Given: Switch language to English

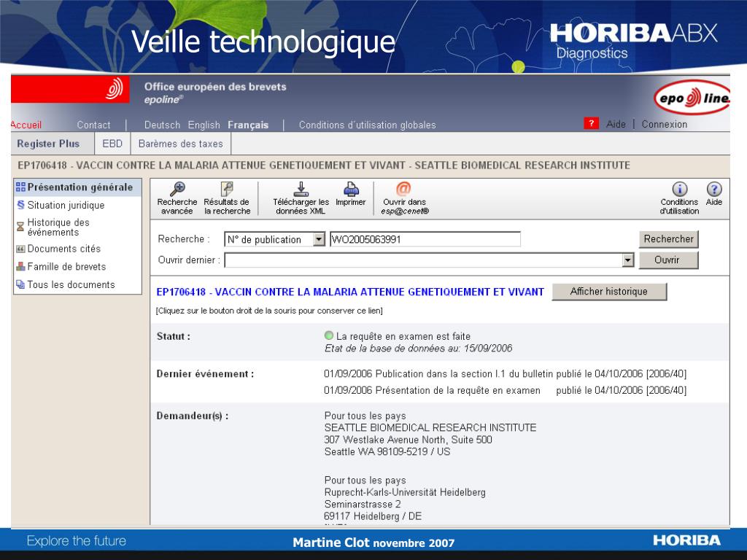Looking at the screenshot, I should click(x=204, y=125).
